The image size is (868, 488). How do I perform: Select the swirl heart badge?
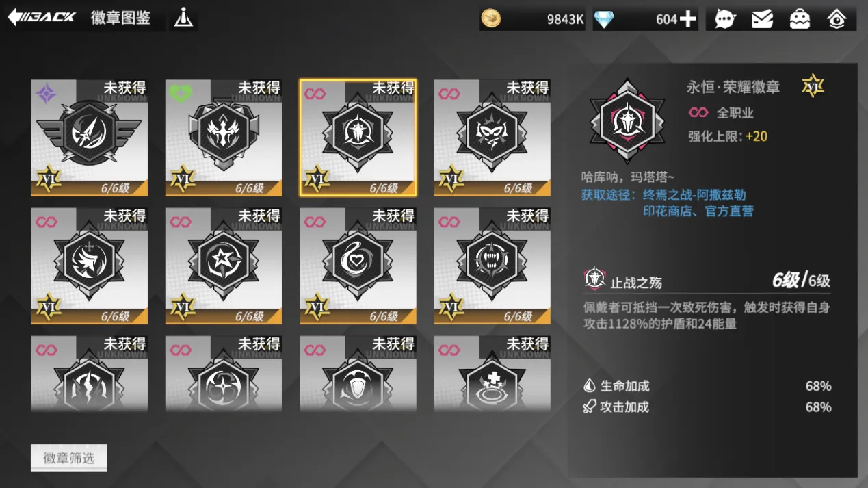pyautogui.click(x=358, y=266)
